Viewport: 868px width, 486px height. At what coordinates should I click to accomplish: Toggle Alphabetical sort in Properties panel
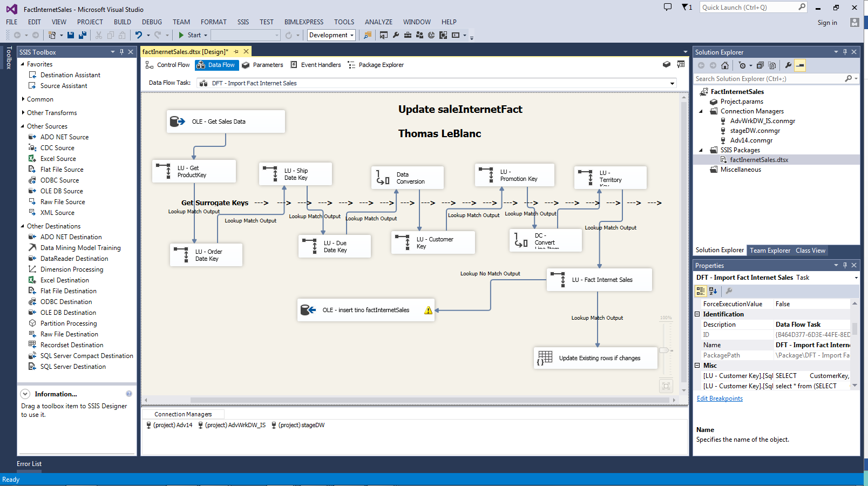coord(713,291)
